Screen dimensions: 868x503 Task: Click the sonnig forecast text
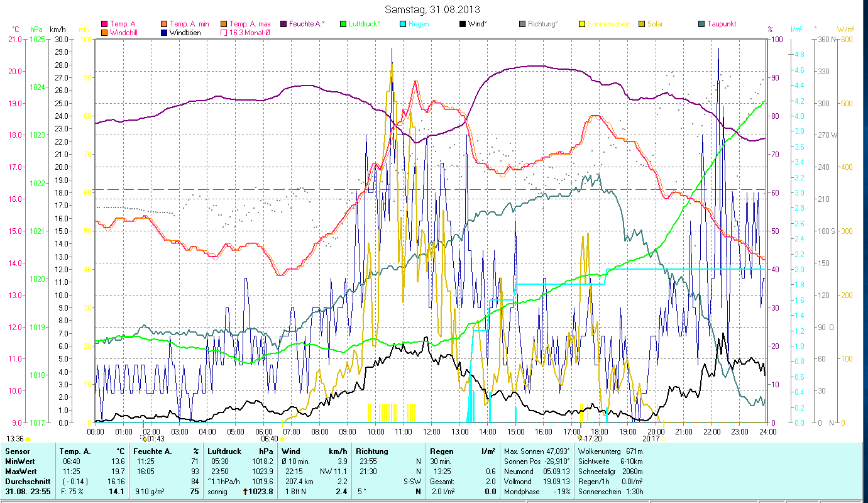click(x=219, y=492)
